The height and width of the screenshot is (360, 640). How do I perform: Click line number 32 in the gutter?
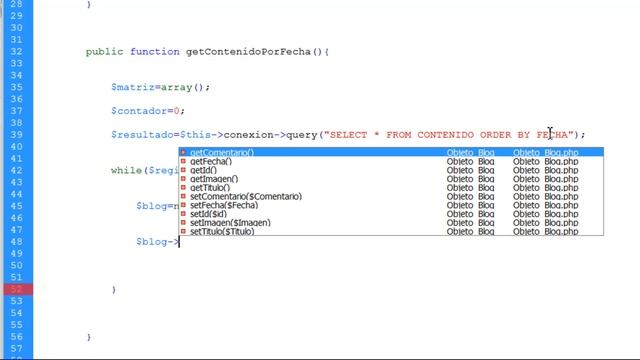16,51
